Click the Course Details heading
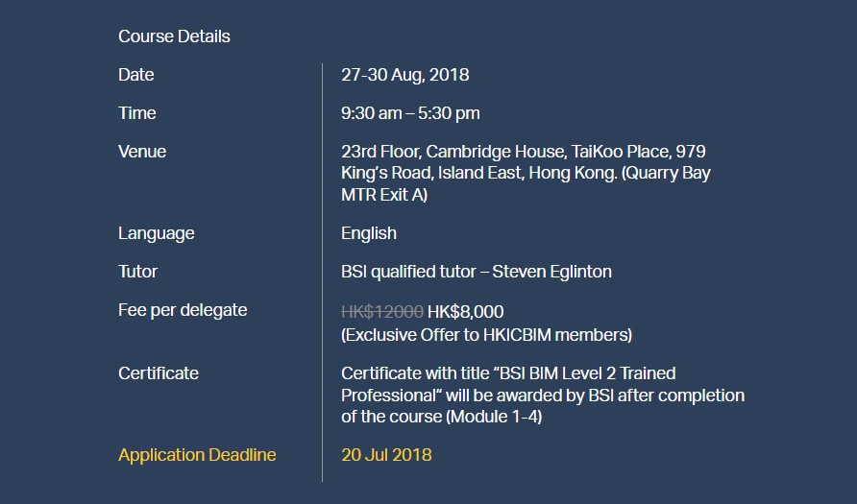This screenshot has width=857, height=504. [174, 36]
